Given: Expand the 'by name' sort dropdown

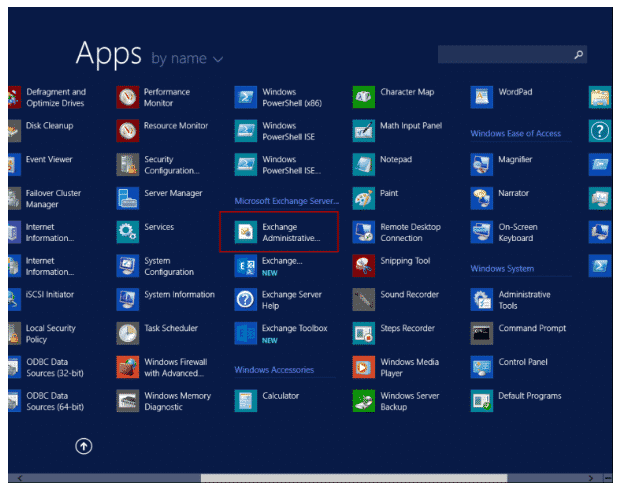Looking at the screenshot, I should pos(188,59).
